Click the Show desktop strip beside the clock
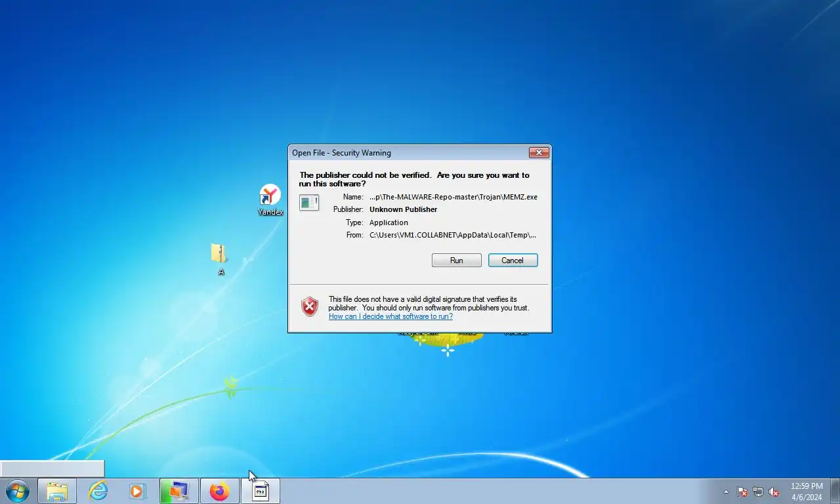This screenshot has height=504, width=840. (835, 492)
